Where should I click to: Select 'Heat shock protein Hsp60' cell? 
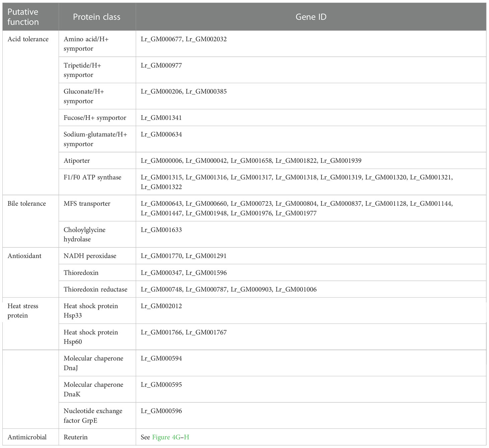(97, 337)
